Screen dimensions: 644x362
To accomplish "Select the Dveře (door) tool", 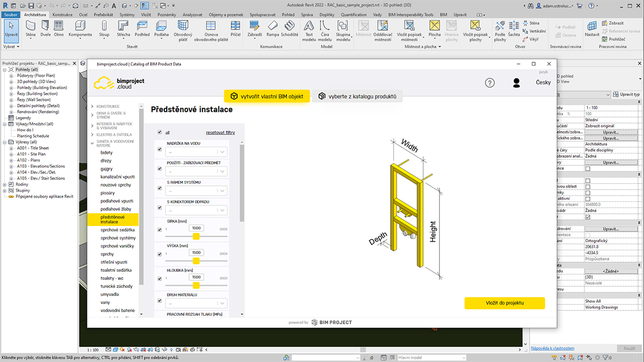I will pyautogui.click(x=45, y=29).
